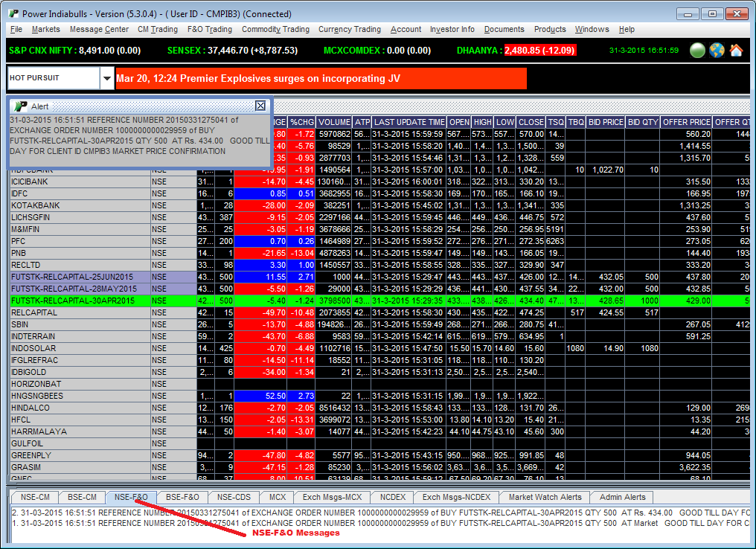Image resolution: width=756 pixels, height=549 pixels.
Task: Sort by the VOLUME column header
Action: (334, 122)
